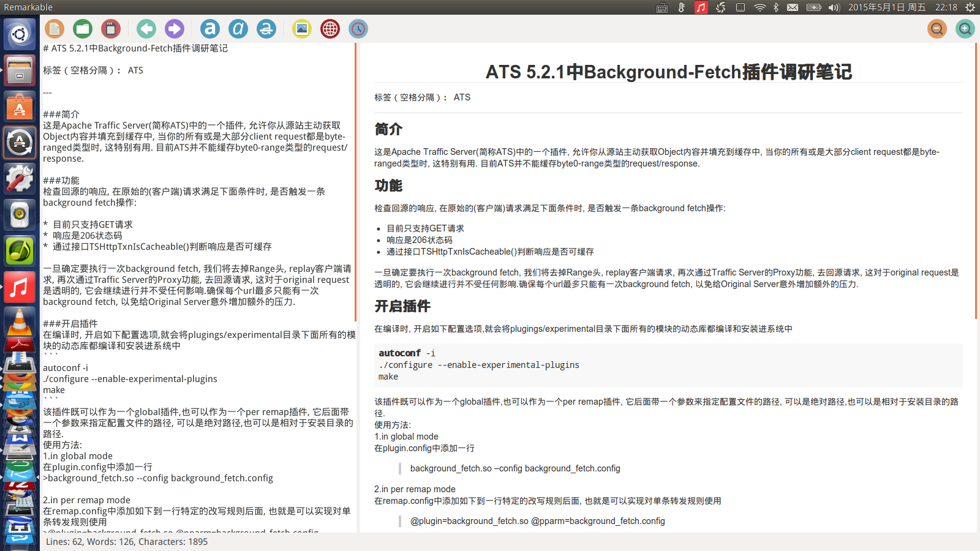The width and height of the screenshot is (980, 551).
Task: Open VLC media player from the dock
Action: [x=20, y=321]
